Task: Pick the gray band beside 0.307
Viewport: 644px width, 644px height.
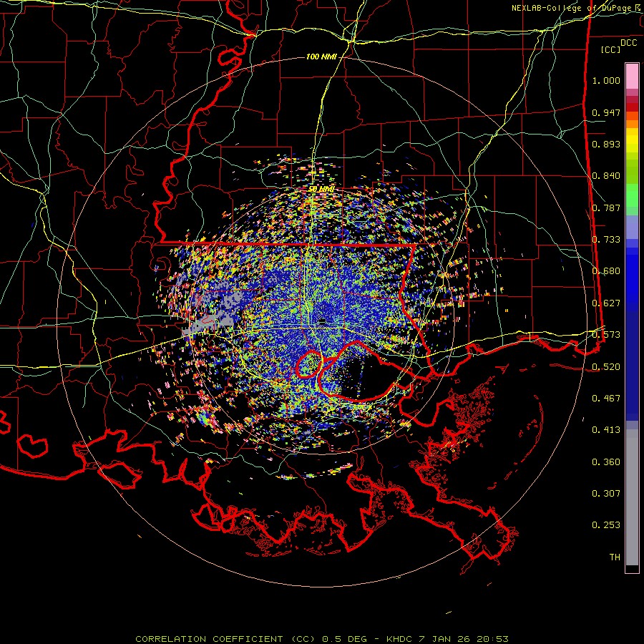Action: coord(632,497)
